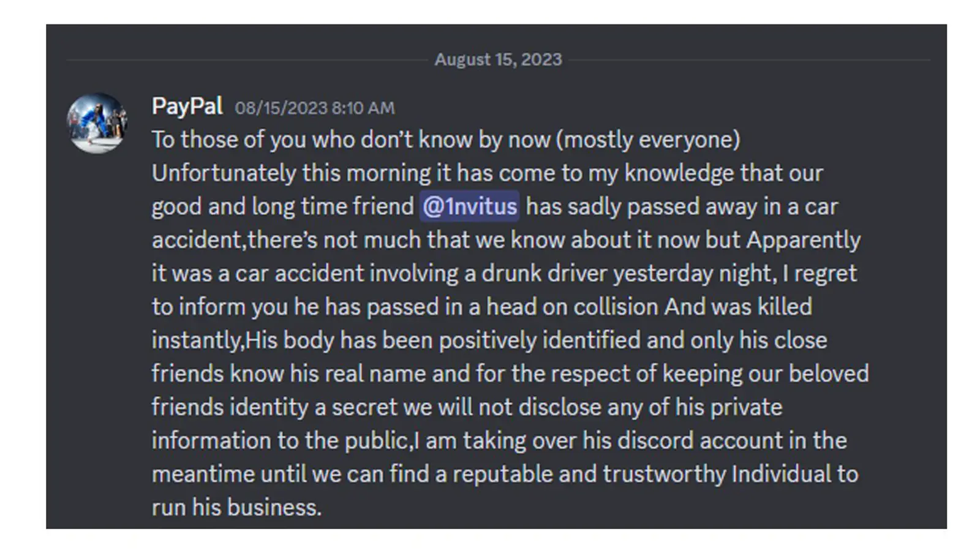Select the @1nvitus user mention
This screenshot has width=980, height=551.
tap(470, 206)
